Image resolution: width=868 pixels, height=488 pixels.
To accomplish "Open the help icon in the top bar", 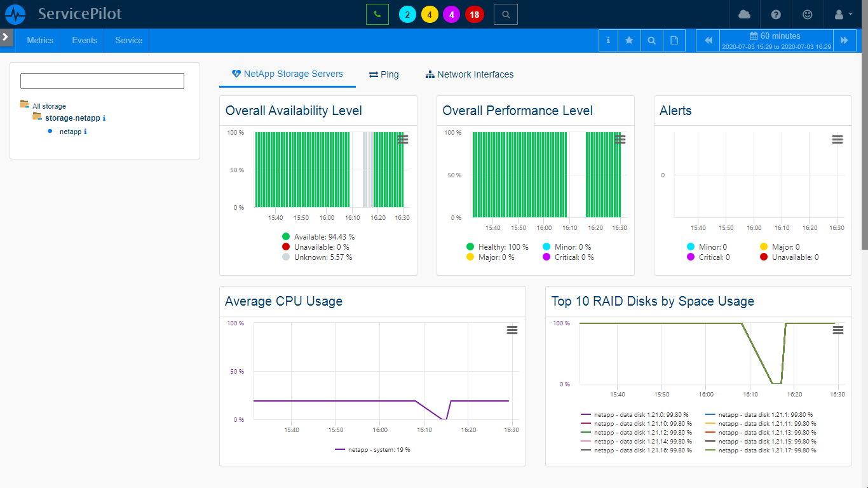I will click(x=775, y=14).
